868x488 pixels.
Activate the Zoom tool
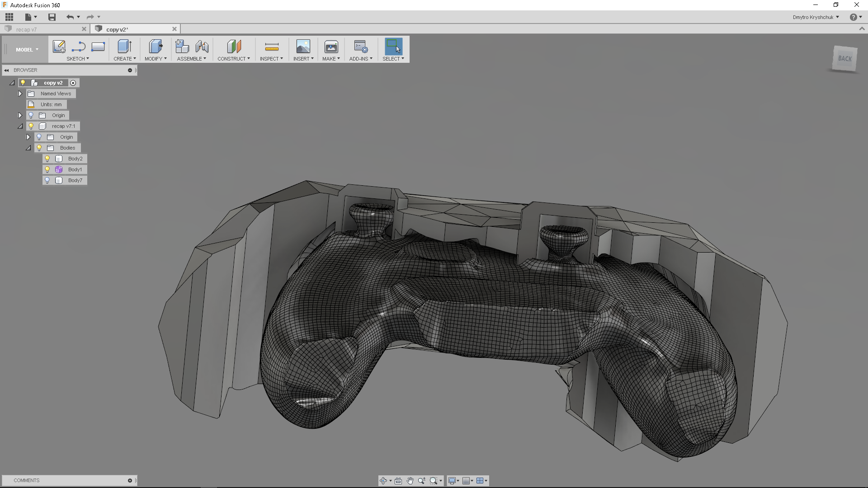422,481
